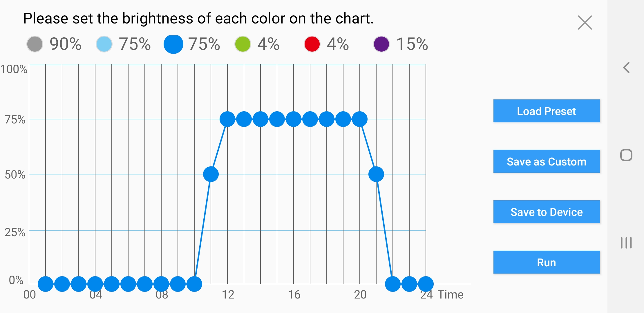The width and height of the screenshot is (644, 313).
Task: Select the red color channel circle
Action: tap(312, 44)
